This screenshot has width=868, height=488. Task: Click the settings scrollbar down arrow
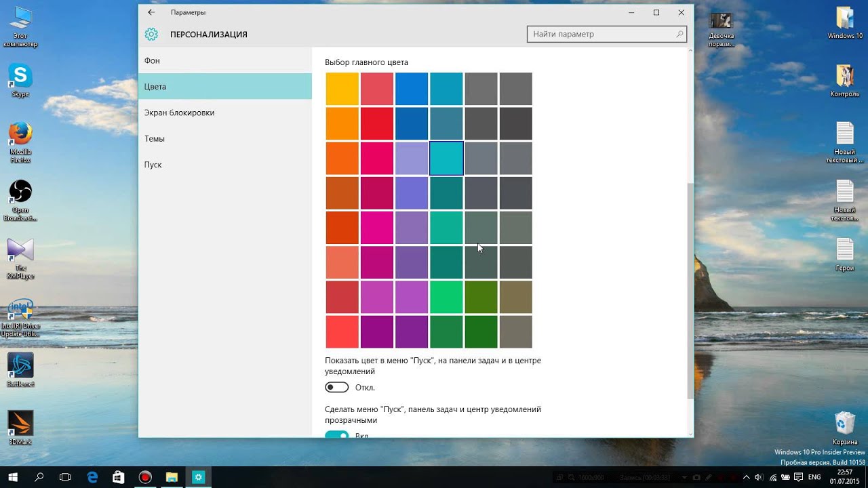click(690, 433)
